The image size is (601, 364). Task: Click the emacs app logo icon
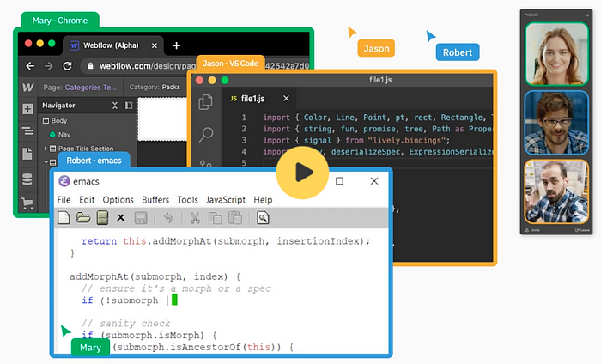(x=64, y=181)
